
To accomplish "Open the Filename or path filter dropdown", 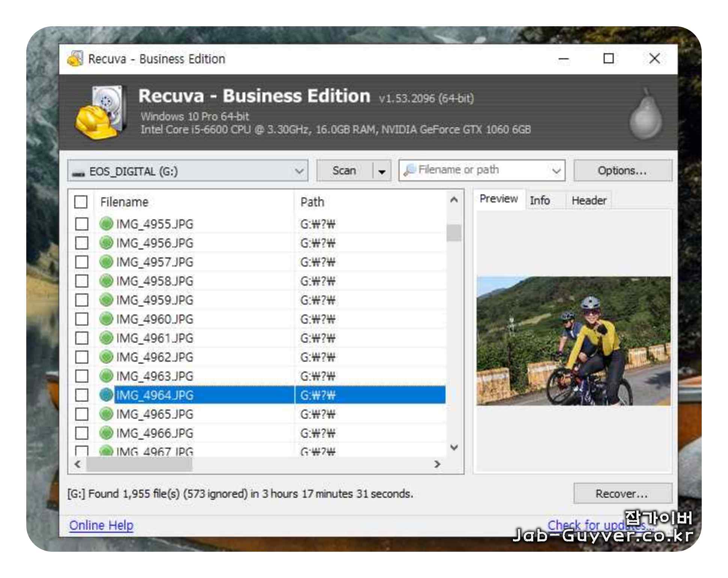I will 557,171.
